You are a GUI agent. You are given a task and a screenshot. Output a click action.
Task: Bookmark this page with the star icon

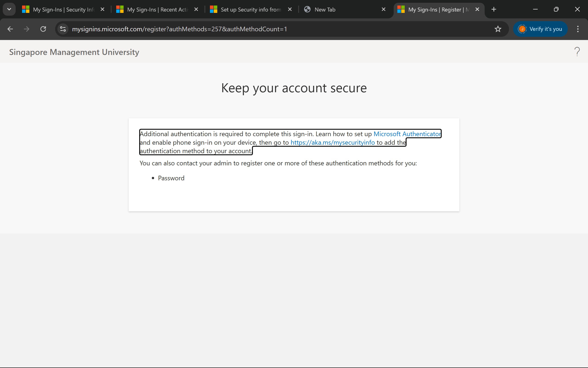point(498,29)
